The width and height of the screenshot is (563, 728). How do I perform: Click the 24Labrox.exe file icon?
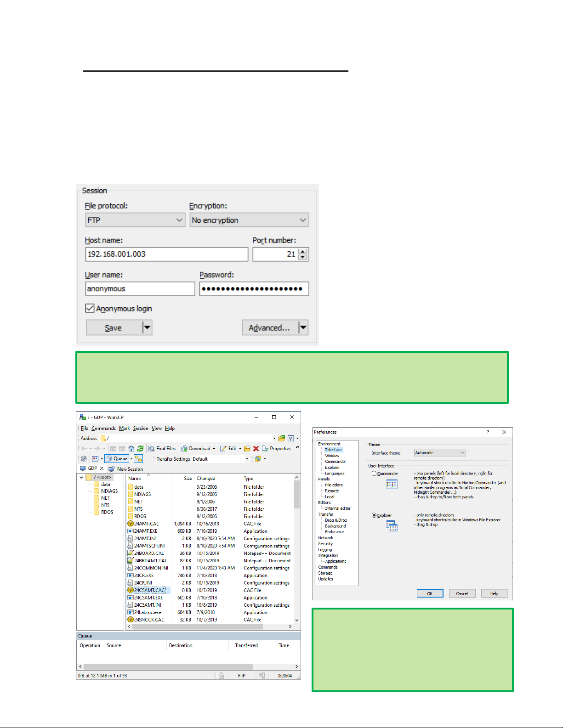point(131,612)
